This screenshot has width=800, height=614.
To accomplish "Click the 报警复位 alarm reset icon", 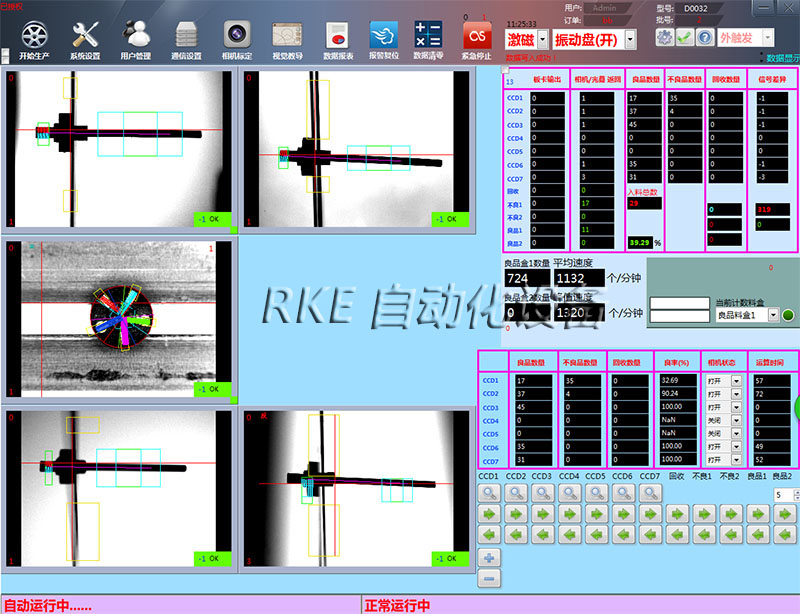I will click(x=384, y=37).
